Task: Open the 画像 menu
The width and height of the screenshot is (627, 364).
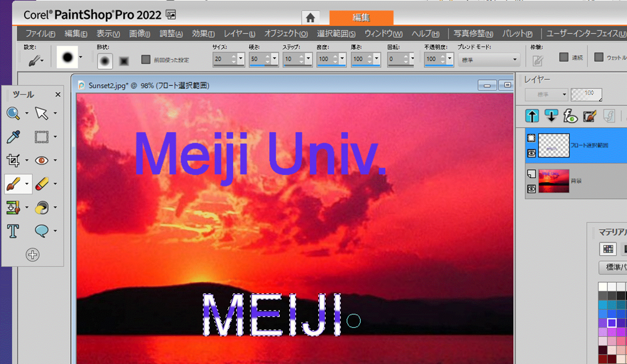Action: (x=139, y=34)
